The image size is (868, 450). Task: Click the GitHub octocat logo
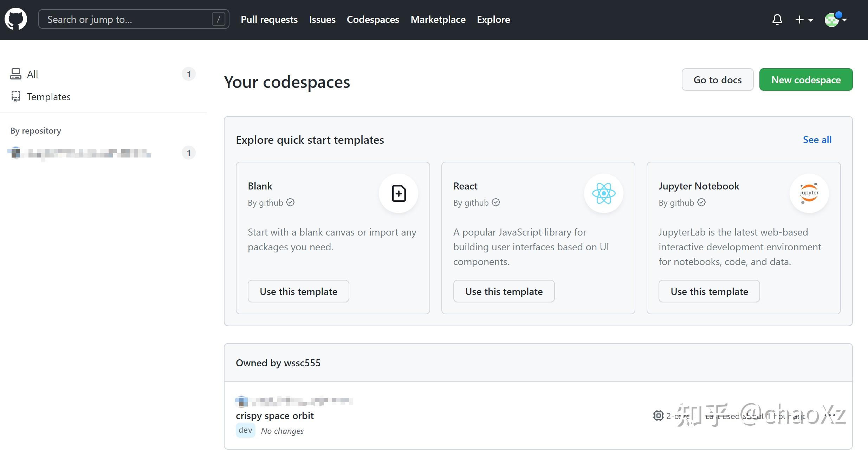tap(16, 19)
